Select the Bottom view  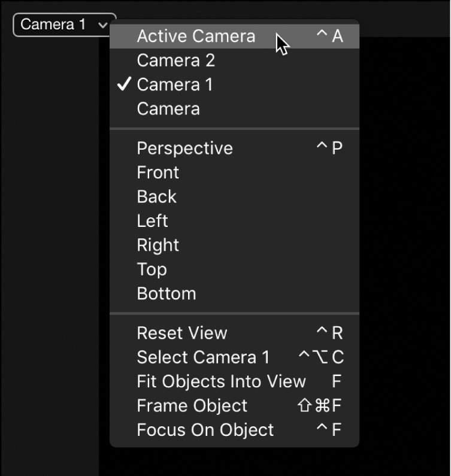pos(166,294)
